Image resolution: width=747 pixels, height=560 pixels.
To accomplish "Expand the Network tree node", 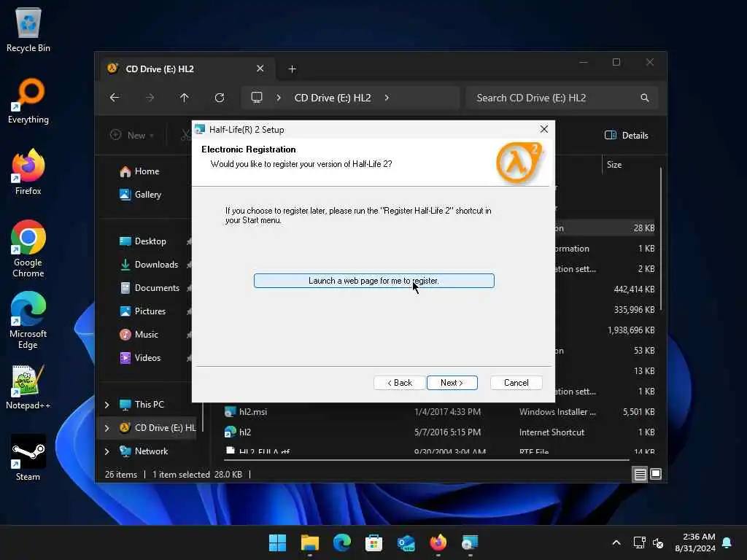I will coord(107,451).
